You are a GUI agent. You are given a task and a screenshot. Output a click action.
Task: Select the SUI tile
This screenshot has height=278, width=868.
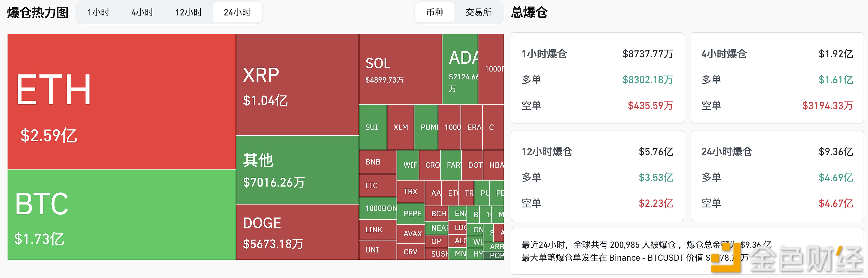[372, 127]
